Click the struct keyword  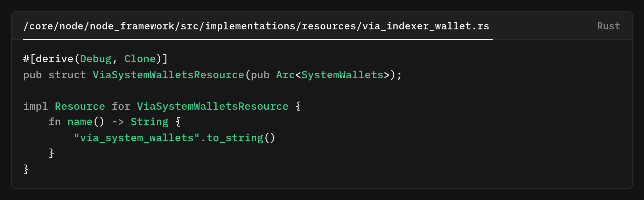point(67,75)
